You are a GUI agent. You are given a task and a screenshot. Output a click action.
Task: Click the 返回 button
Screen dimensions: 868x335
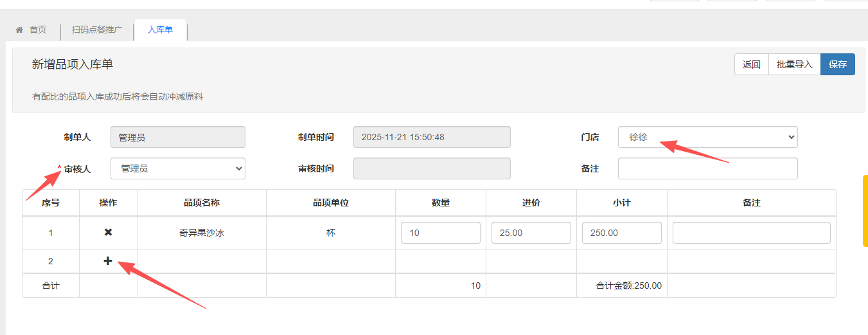pos(751,64)
